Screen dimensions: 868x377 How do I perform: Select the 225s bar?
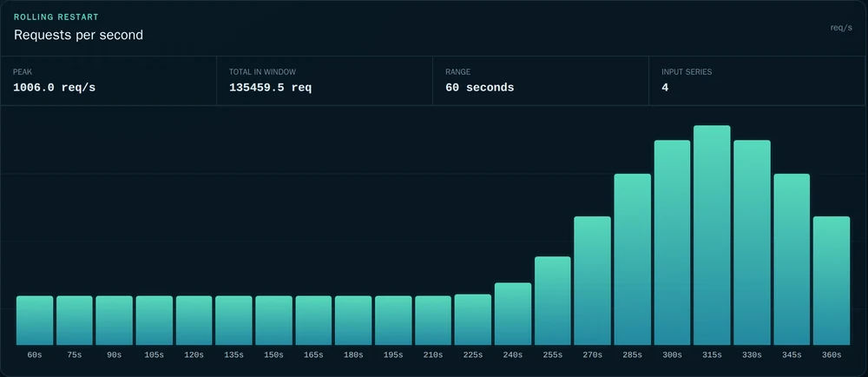473,320
